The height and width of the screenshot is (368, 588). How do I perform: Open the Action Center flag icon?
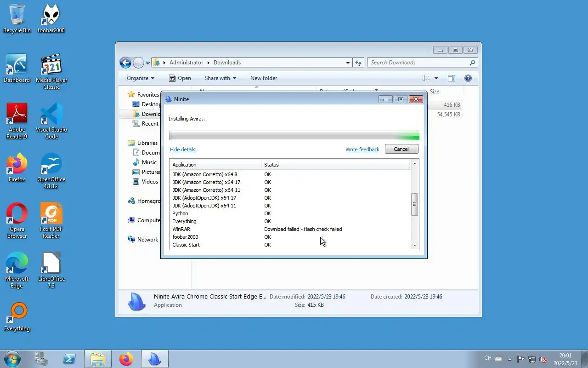click(520, 359)
